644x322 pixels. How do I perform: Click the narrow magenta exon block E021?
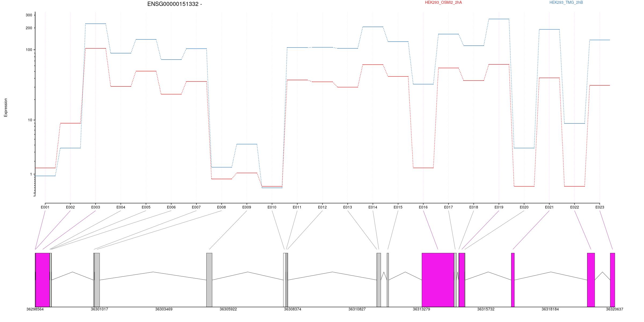513,280
